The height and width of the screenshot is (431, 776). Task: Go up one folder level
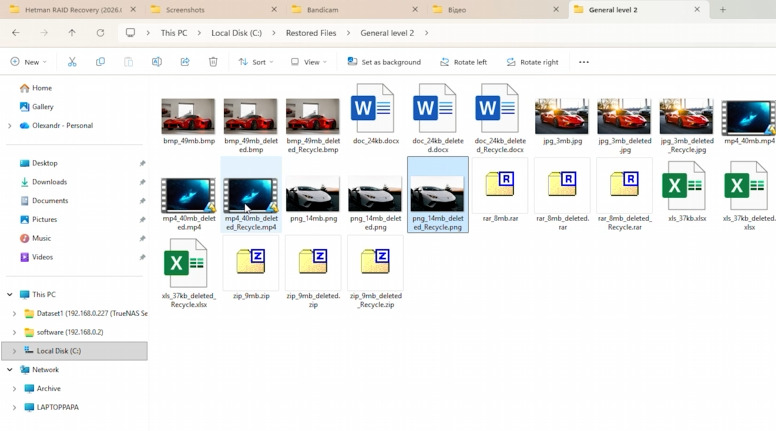pos(72,33)
